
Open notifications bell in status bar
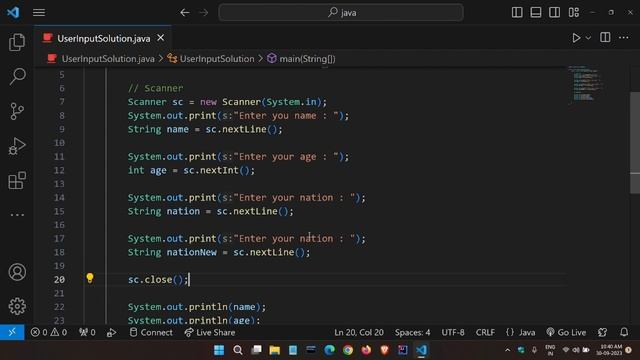coord(624,332)
